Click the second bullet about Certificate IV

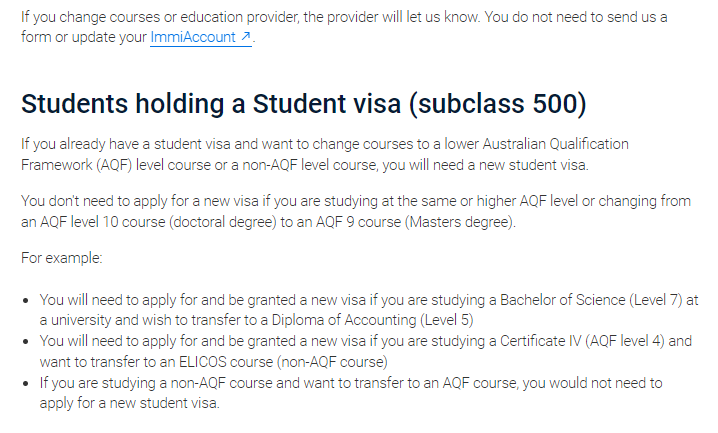(365, 352)
